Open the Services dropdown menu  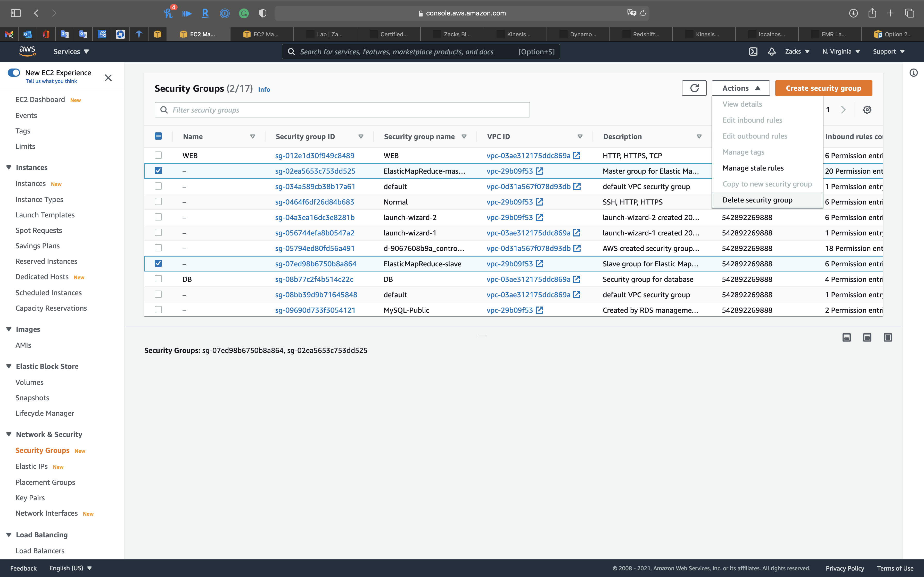(71, 52)
